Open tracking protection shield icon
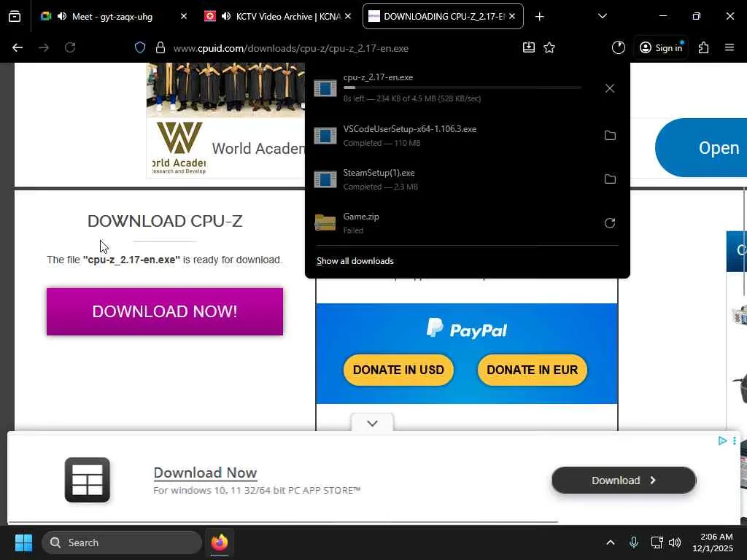The image size is (747, 560). 139,47
